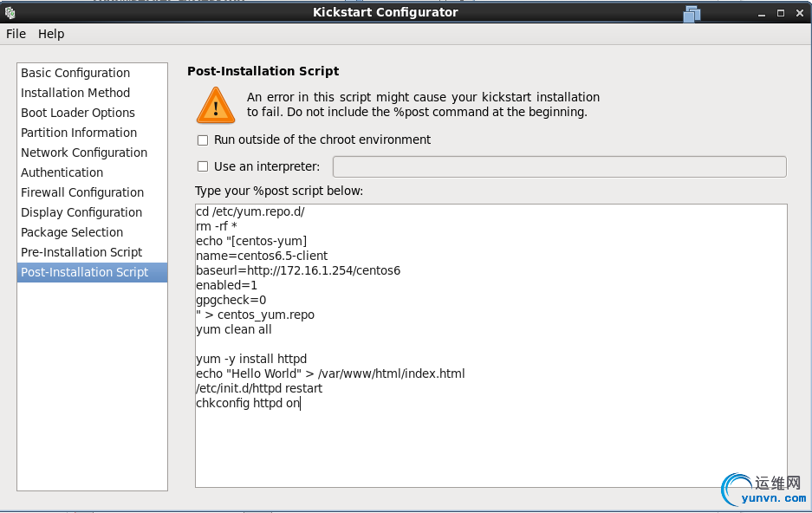Go to the Installation Method section

[75, 93]
